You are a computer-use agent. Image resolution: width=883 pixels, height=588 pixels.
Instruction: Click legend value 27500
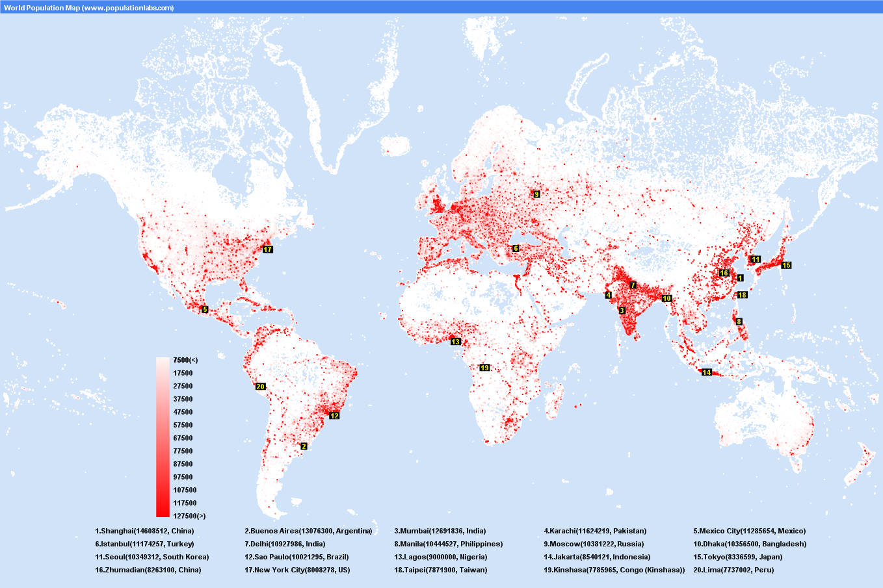pyautogui.click(x=183, y=386)
